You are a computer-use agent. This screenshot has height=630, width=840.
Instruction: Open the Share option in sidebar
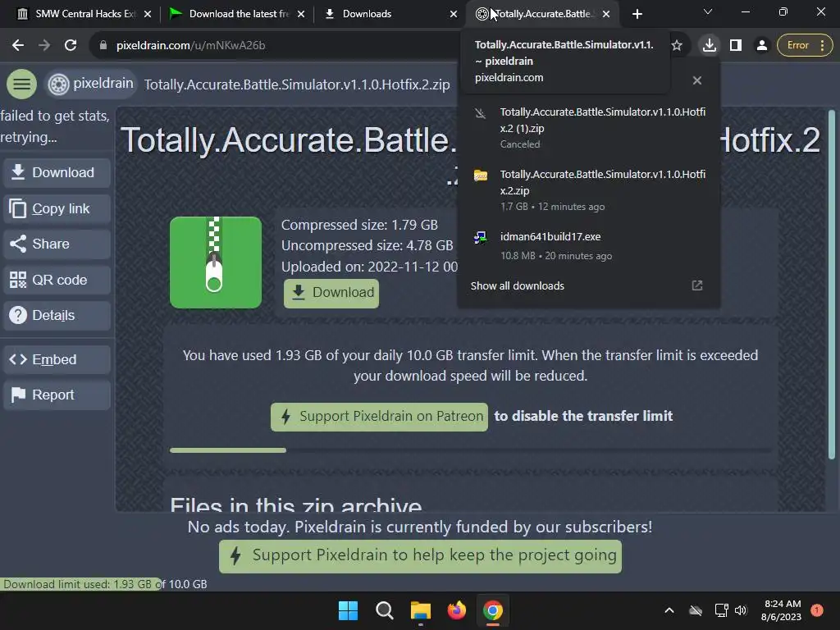tap(57, 244)
